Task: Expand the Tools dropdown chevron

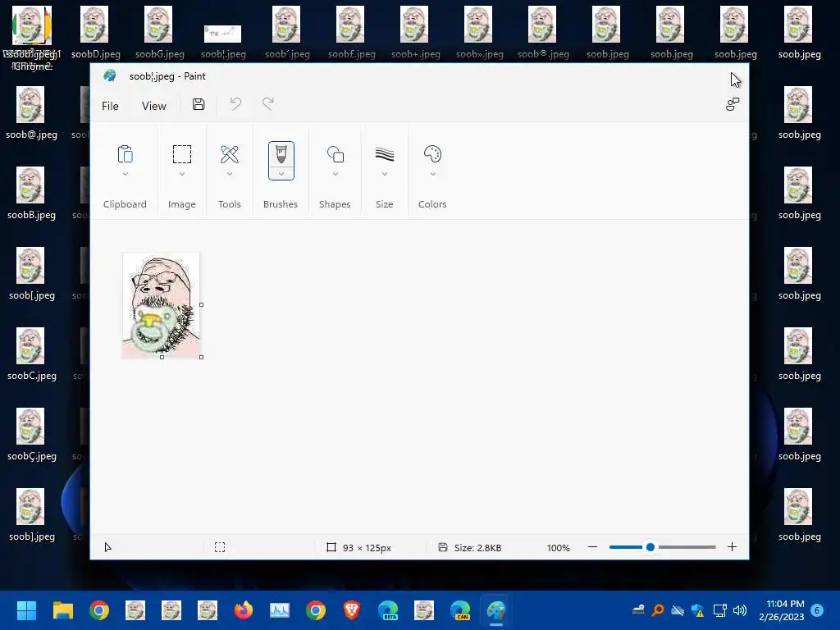Action: click(230, 174)
